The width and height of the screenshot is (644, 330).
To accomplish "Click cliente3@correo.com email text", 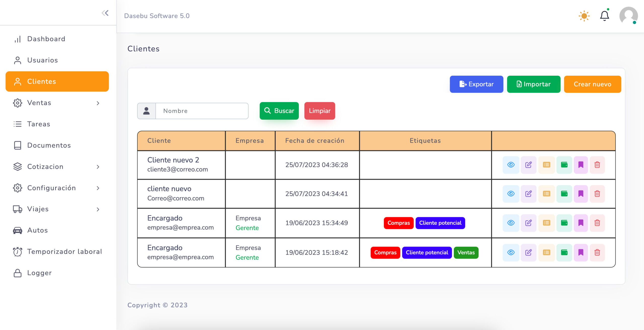I will click(x=178, y=169).
